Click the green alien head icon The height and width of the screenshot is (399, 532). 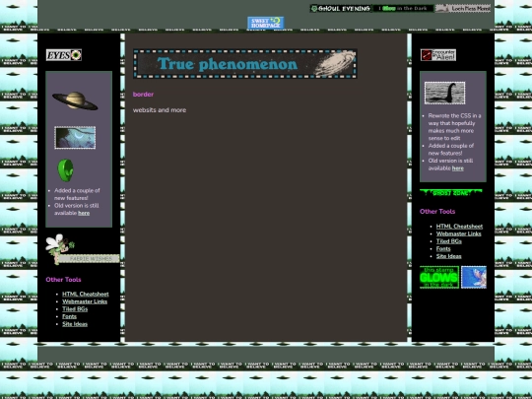[65, 170]
